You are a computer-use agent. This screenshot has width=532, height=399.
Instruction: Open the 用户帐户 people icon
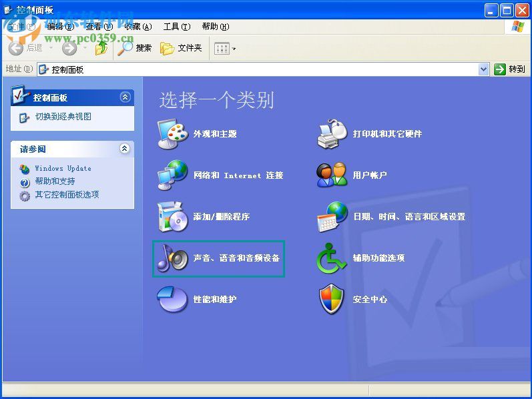pos(332,175)
